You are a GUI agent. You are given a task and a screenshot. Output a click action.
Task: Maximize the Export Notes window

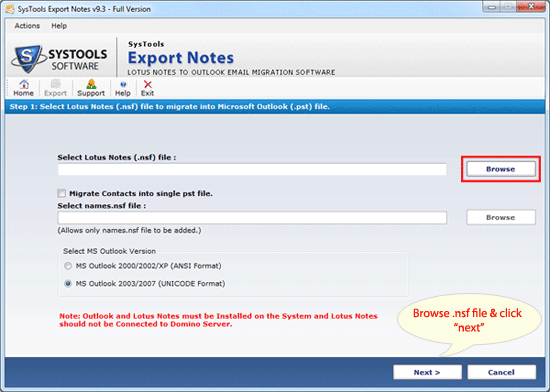click(x=508, y=7)
